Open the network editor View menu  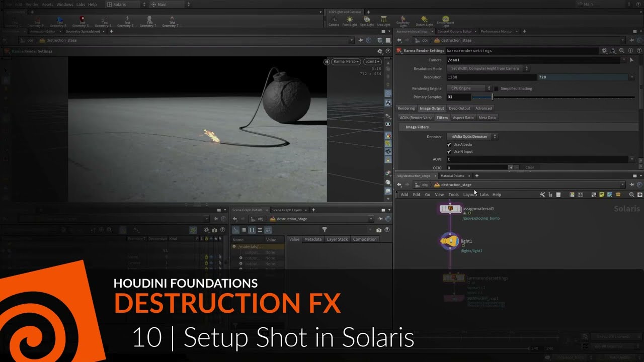point(439,195)
